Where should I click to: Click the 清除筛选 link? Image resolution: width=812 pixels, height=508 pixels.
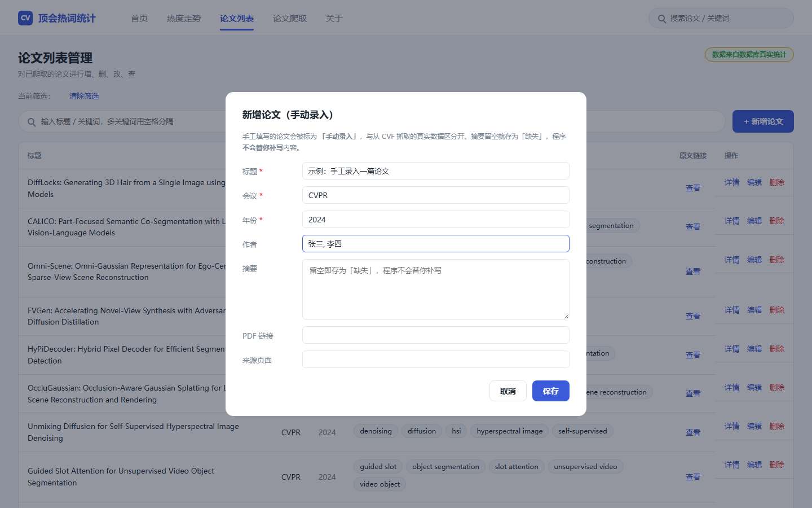84,96
